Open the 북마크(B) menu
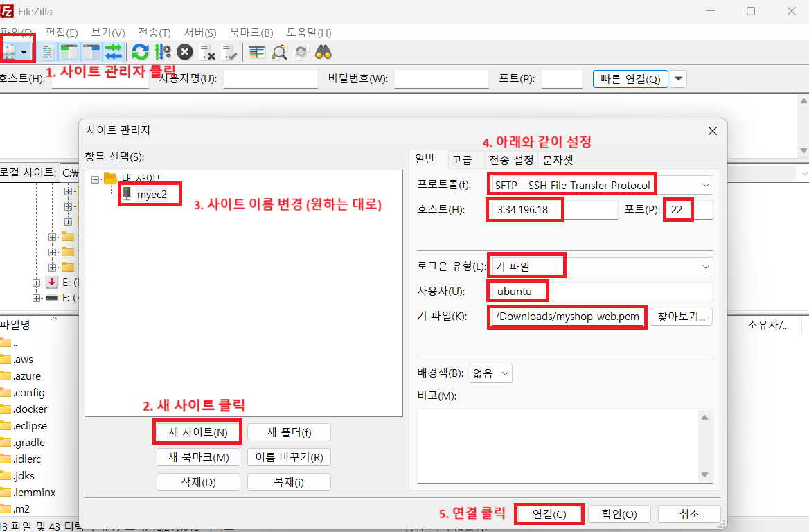 (251, 33)
